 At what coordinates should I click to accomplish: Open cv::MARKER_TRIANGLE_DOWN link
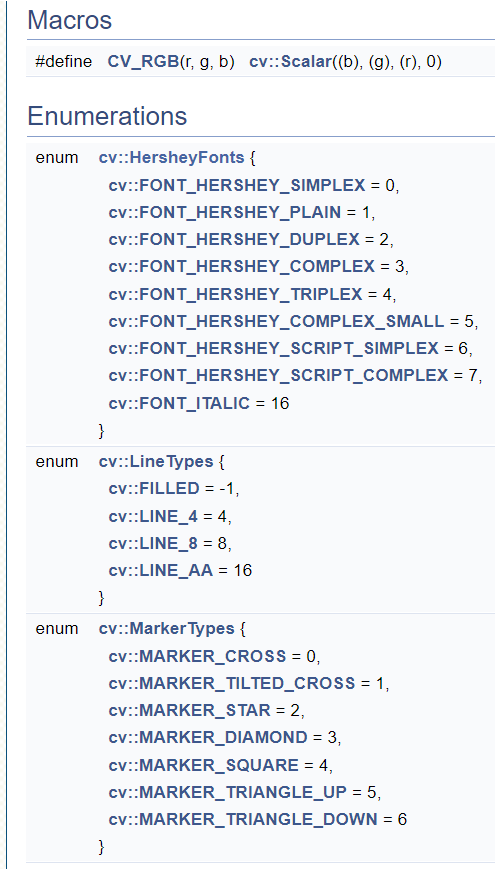coord(242,819)
